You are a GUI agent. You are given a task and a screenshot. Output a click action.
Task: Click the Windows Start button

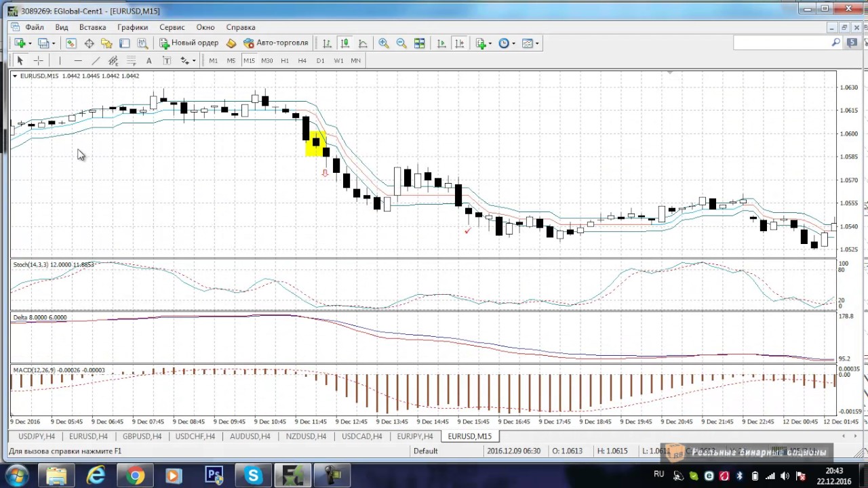[16, 476]
